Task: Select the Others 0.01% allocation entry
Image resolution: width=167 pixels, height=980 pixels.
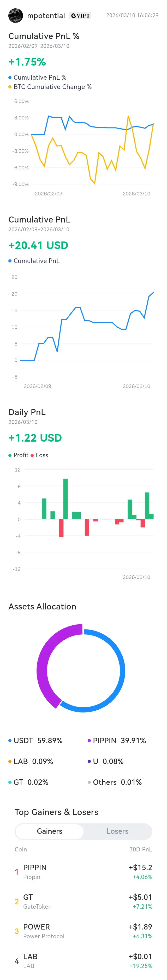Action: pyautogui.click(x=115, y=782)
